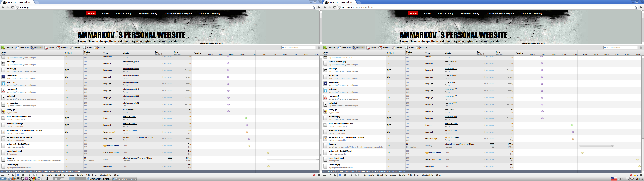This screenshot has width=644, height=181.
Task: Switch to Profiles panel in right DevTools
Action: pyautogui.click(x=397, y=47)
